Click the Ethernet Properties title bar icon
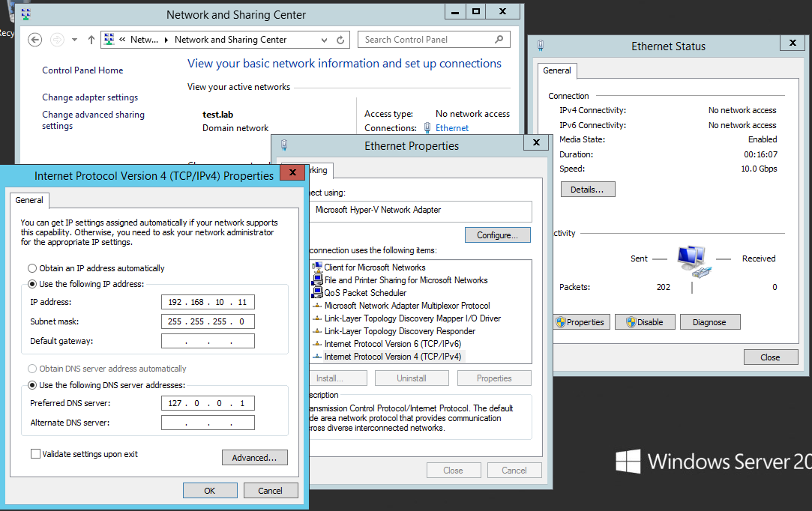 pyautogui.click(x=284, y=145)
